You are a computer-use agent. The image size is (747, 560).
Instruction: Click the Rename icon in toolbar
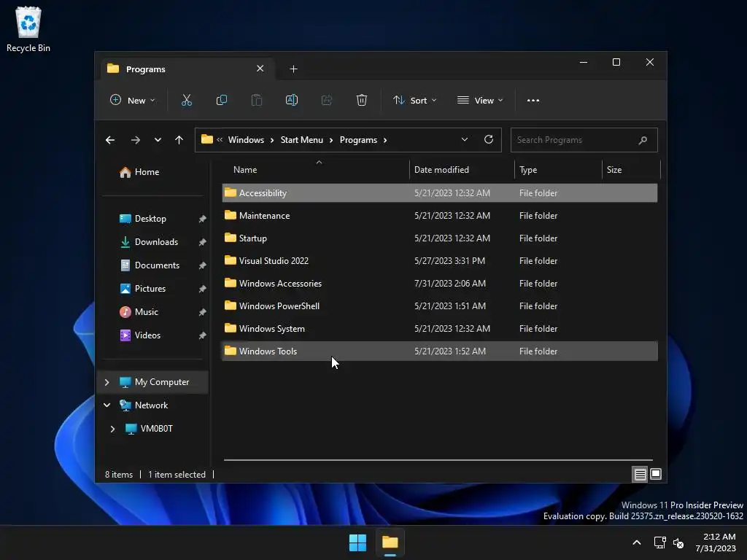coord(292,100)
